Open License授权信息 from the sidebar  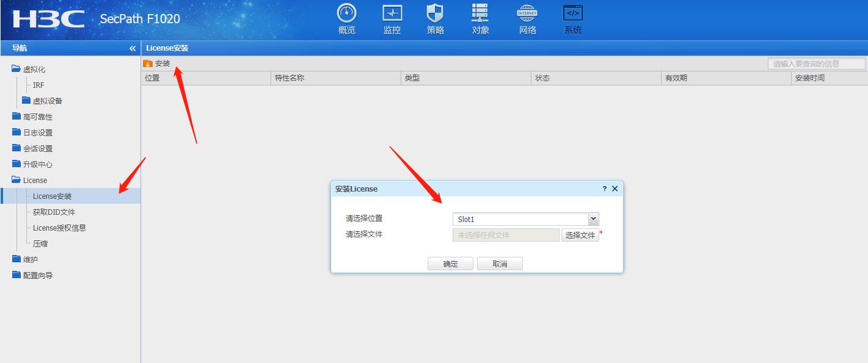tap(60, 228)
